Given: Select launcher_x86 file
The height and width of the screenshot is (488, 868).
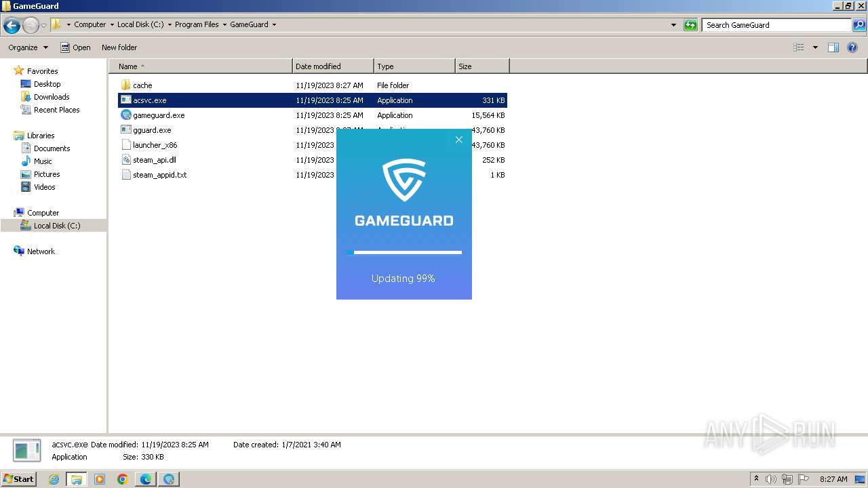Looking at the screenshot, I should [x=155, y=145].
